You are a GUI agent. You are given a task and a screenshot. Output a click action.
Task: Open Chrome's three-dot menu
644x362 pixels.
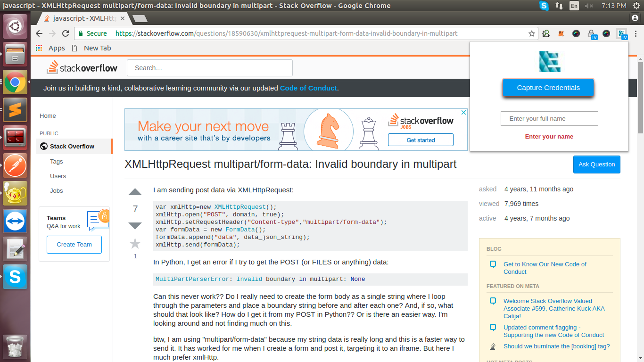(x=636, y=33)
